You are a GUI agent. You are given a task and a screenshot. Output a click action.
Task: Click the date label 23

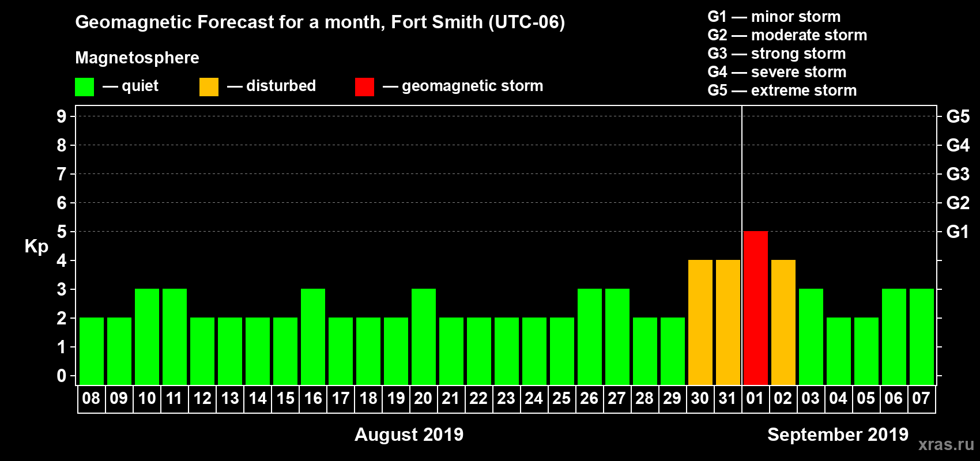point(506,398)
